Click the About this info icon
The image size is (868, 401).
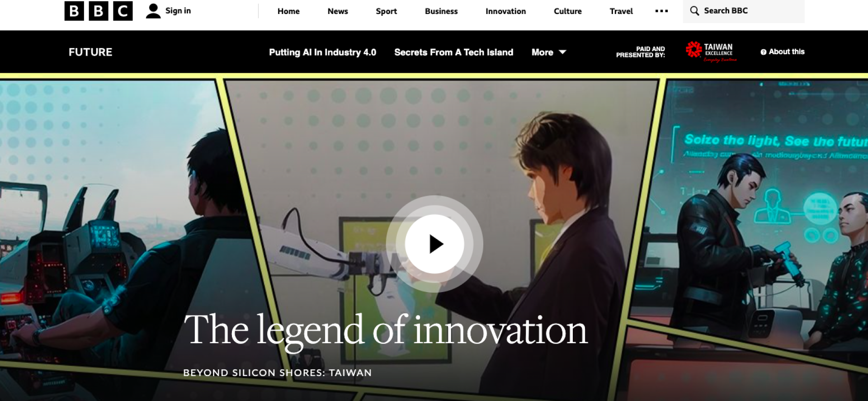click(763, 52)
